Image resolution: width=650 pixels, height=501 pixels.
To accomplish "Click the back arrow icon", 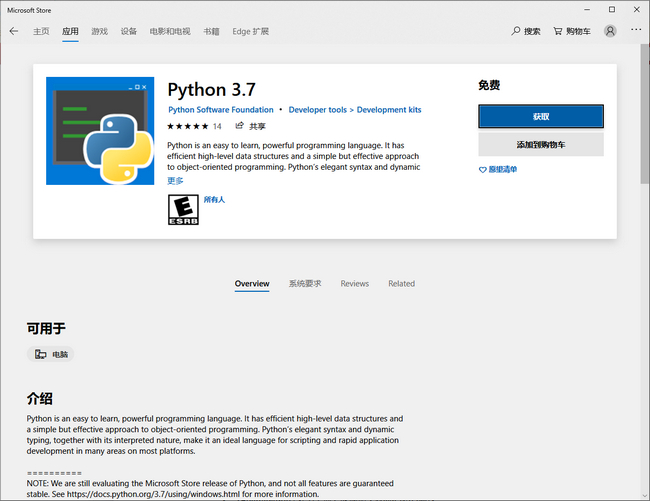I will tap(14, 31).
